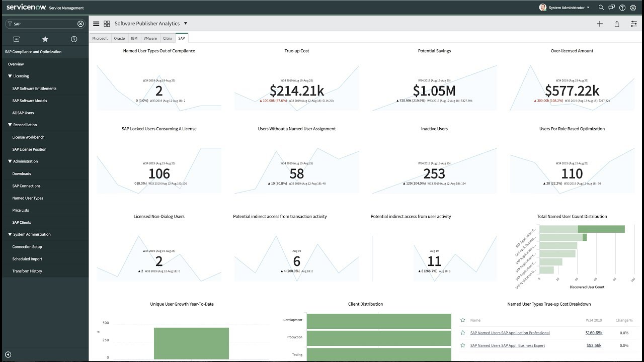Screen dimensions: 644x362
Task: Show Favorites star tab in navigator
Action: [x=45, y=39]
